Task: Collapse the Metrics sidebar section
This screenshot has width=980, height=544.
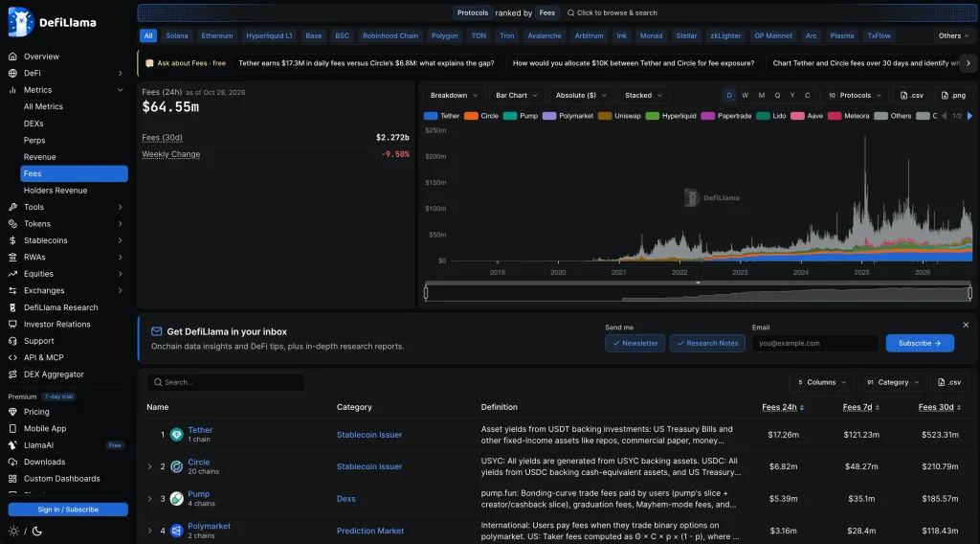Action: click(120, 90)
